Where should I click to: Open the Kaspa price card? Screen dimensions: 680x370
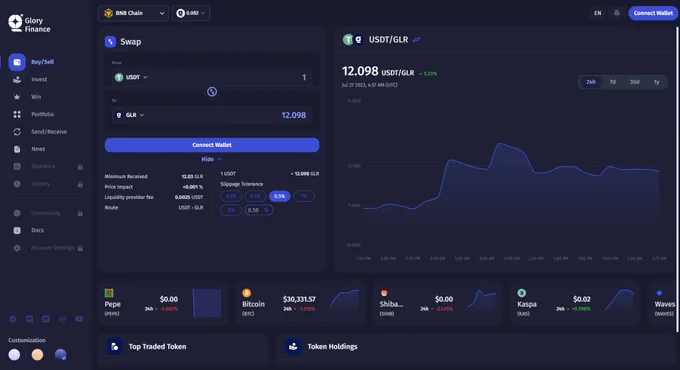click(x=575, y=303)
